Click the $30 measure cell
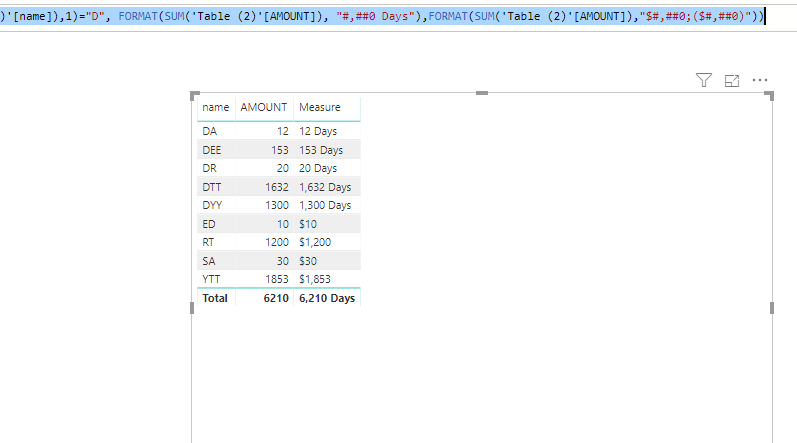This screenshot has height=443, width=797. pos(308,261)
